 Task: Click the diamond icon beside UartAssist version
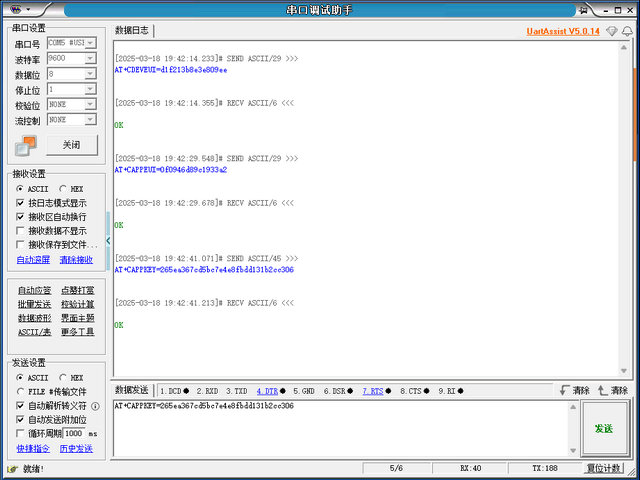tap(612, 31)
